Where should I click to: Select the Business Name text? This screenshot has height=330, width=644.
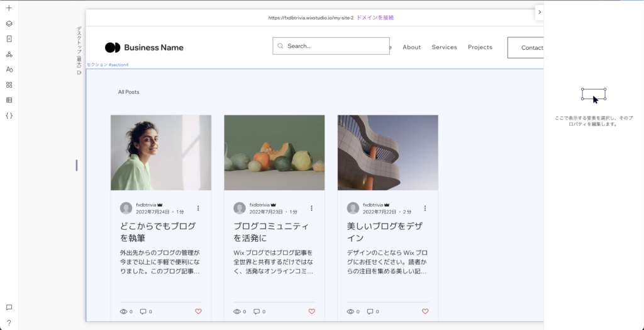tap(153, 47)
